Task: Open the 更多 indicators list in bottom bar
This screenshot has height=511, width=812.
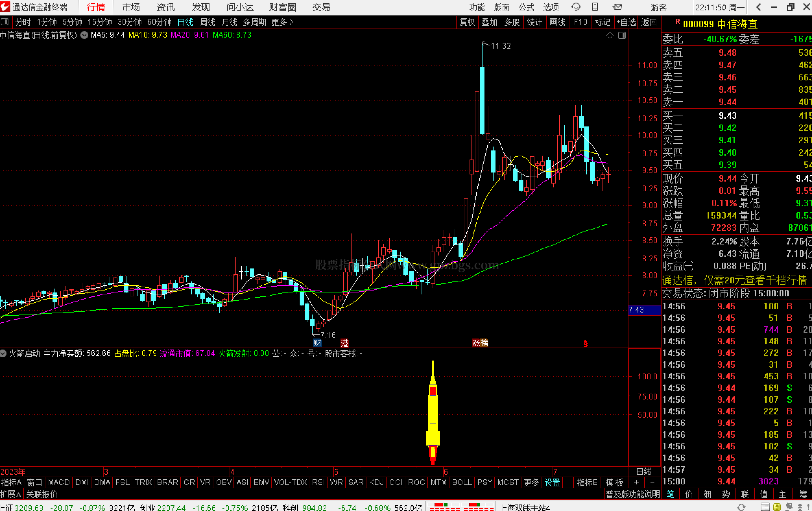Action: [531, 482]
